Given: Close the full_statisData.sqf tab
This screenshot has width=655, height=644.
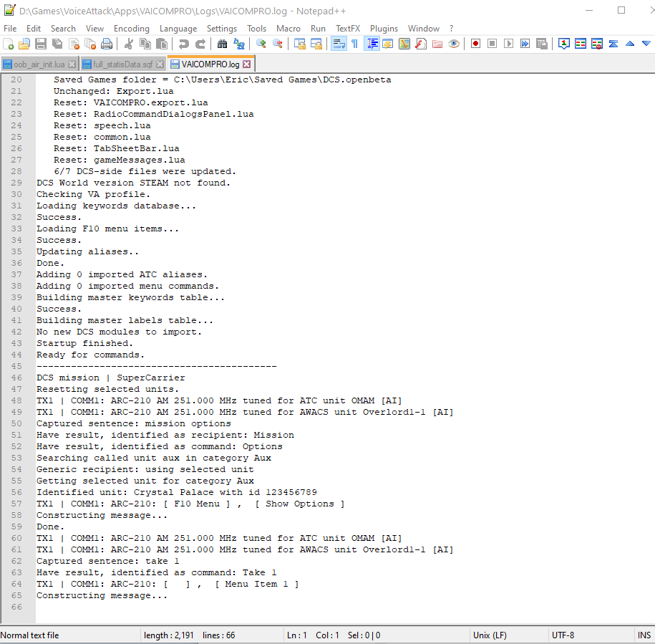Looking at the screenshot, I should [x=160, y=64].
